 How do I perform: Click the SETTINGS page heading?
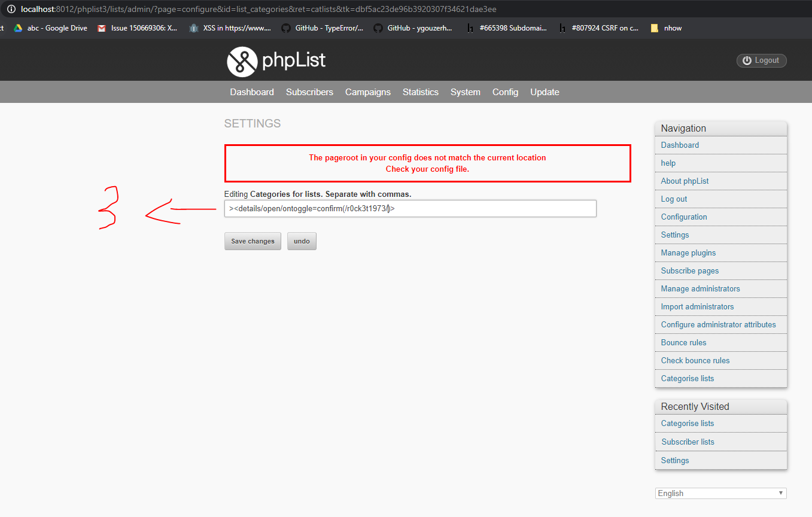pos(253,124)
